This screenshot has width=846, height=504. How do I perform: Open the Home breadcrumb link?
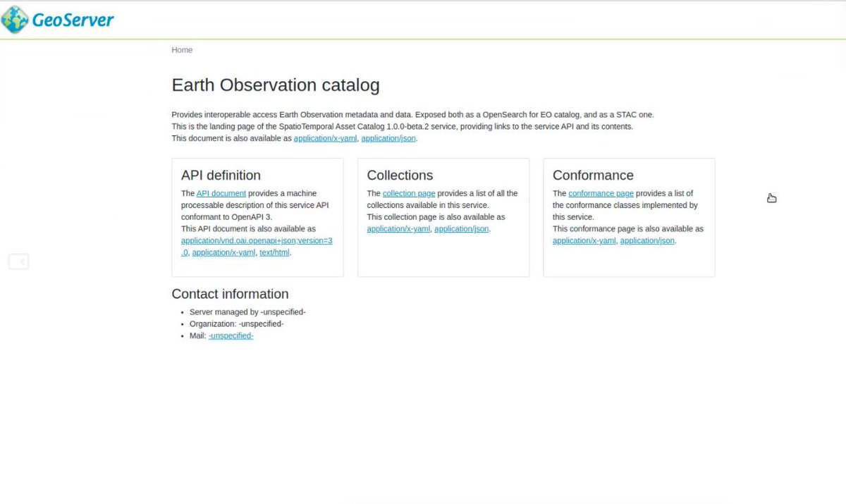tap(181, 49)
